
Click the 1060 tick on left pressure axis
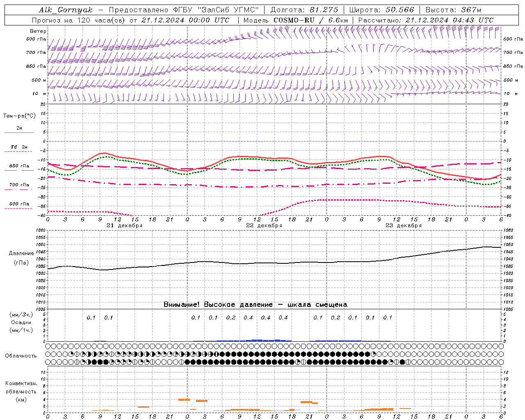[42, 231]
